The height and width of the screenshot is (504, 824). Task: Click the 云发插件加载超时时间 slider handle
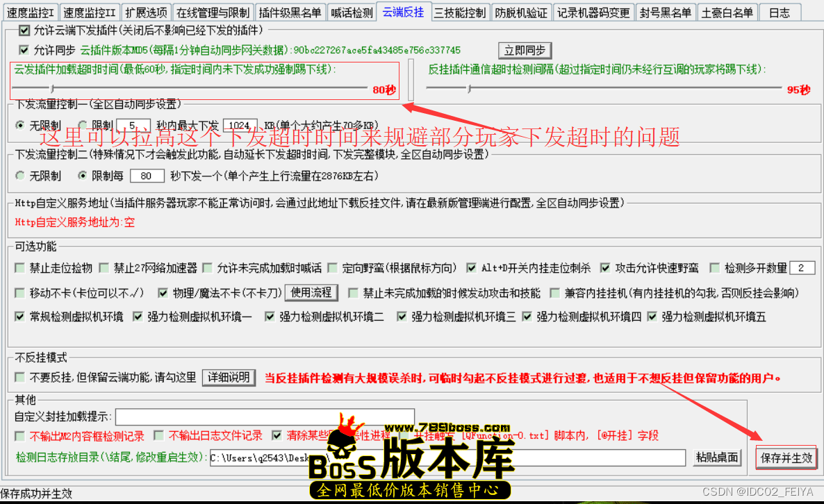51,88
